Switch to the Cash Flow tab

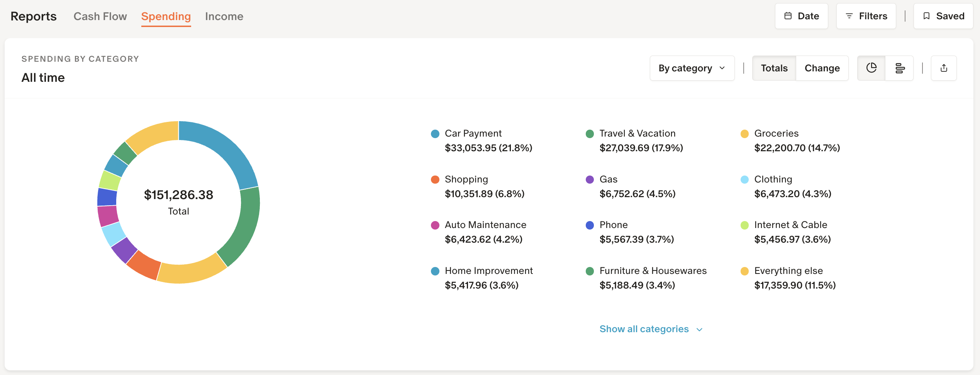[x=100, y=16]
